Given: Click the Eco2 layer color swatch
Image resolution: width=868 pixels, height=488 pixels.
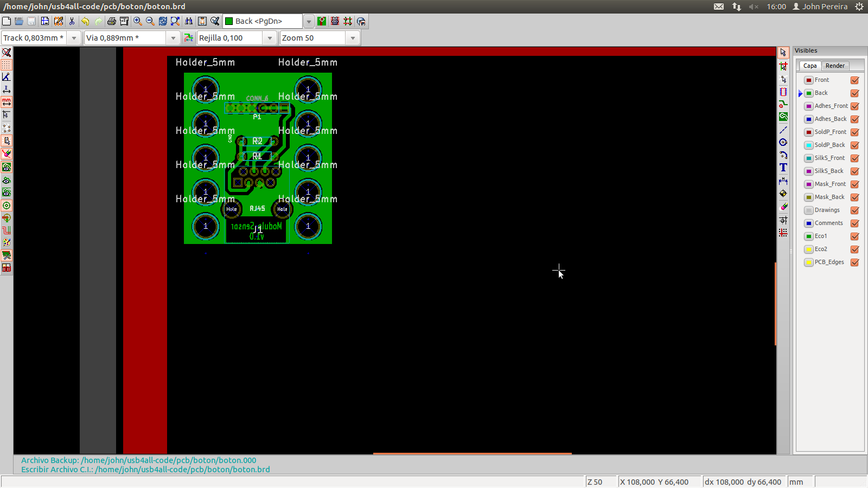Looking at the screenshot, I should pyautogui.click(x=809, y=249).
